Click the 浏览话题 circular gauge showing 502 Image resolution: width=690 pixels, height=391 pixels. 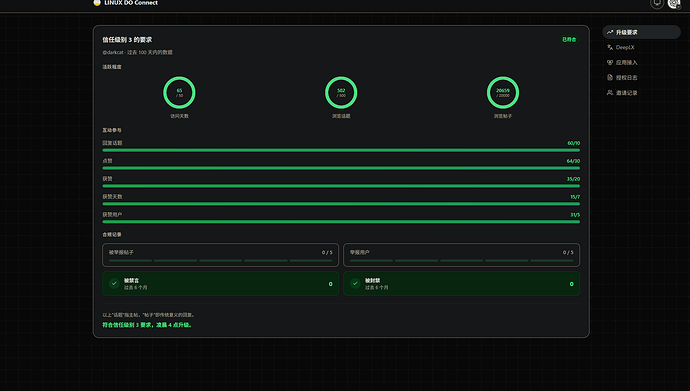[x=341, y=92]
